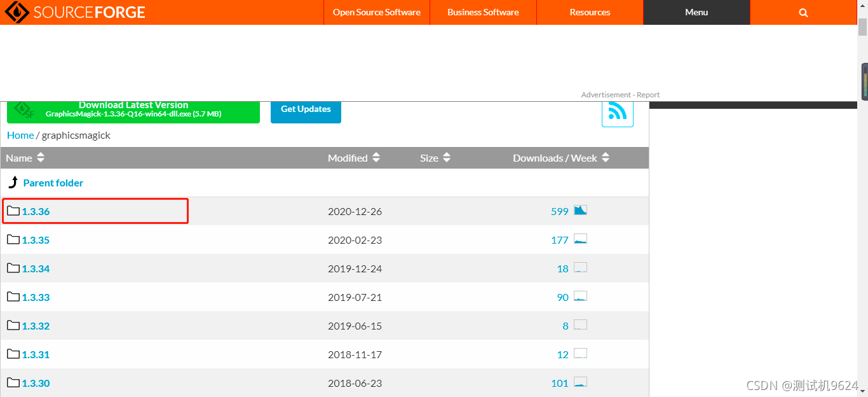Image resolution: width=868 pixels, height=397 pixels.
Task: Open the 1.3.31 folder link
Action: (36, 354)
